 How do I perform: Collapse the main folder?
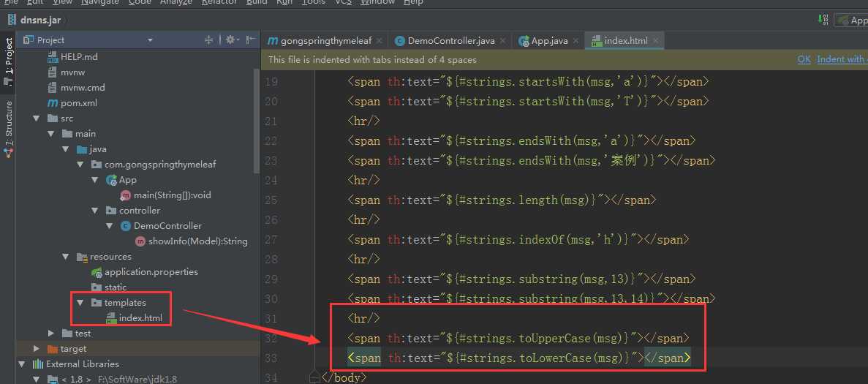[51, 134]
